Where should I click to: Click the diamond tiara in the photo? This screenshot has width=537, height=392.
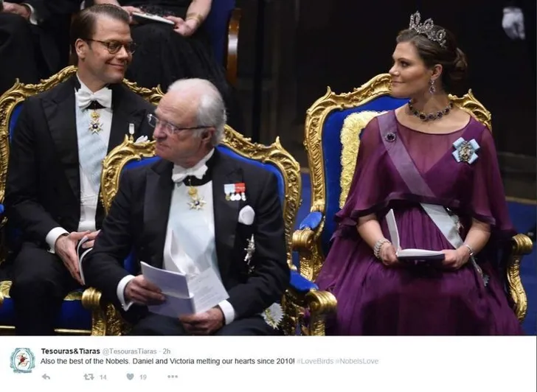pos(427,28)
